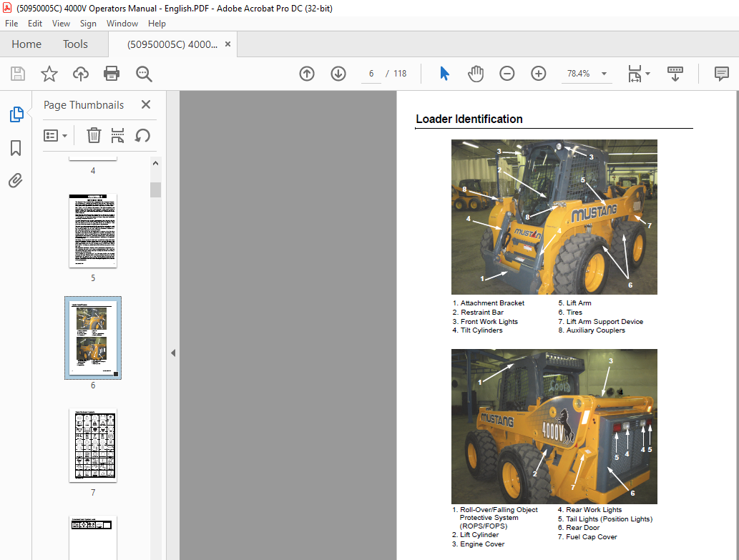The width and height of the screenshot is (739, 560).
Task: Activate the Hand pan tool
Action: click(x=476, y=74)
